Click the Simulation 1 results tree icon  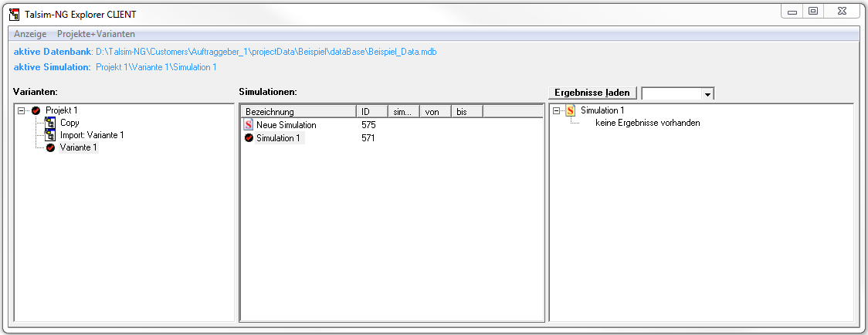pyautogui.click(x=571, y=110)
